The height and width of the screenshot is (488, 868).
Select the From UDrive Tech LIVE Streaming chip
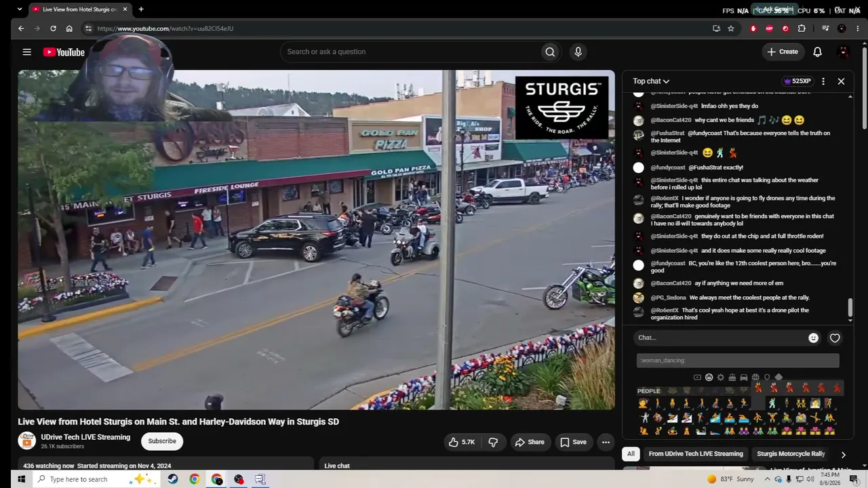click(x=696, y=454)
